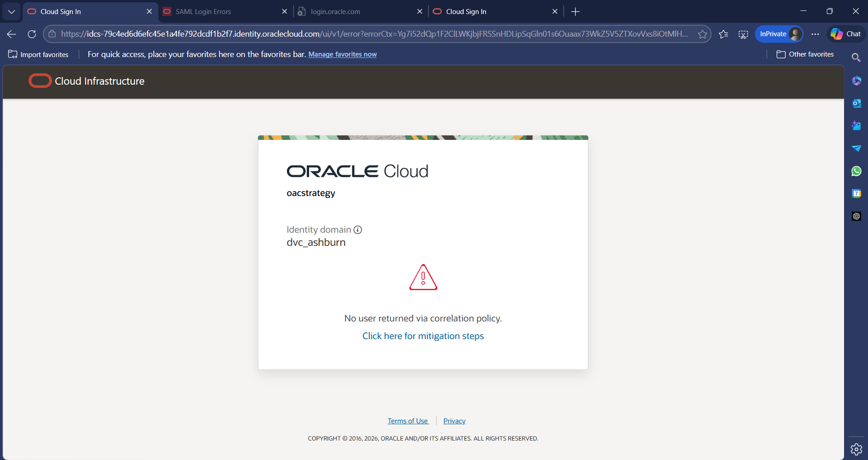
Task: Open sidebar settings gear
Action: 856,449
